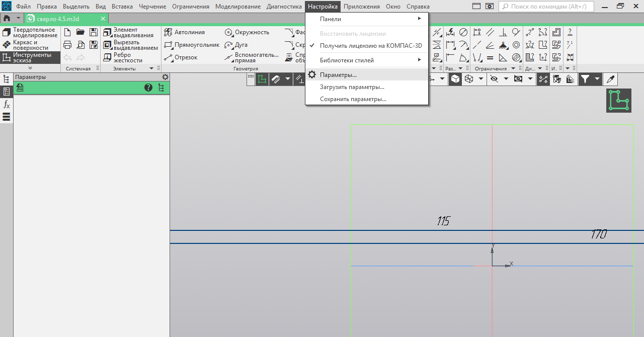Click the help question mark in Параметры panel
Viewport: 644px width, 337px height.
point(148,88)
